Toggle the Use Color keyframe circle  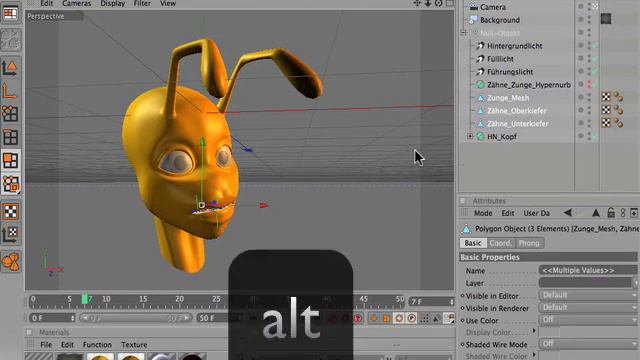(462, 320)
